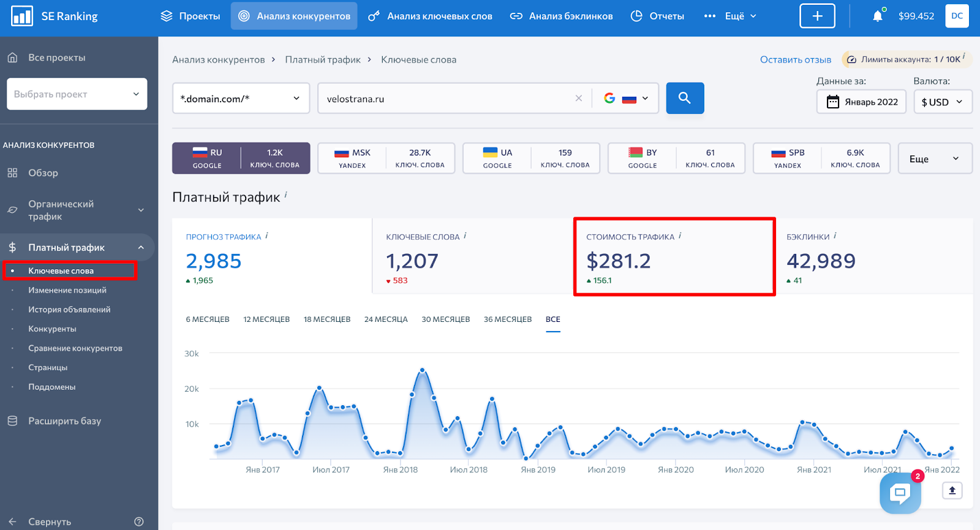Click the back arrow icon by Свернуть

point(12,521)
